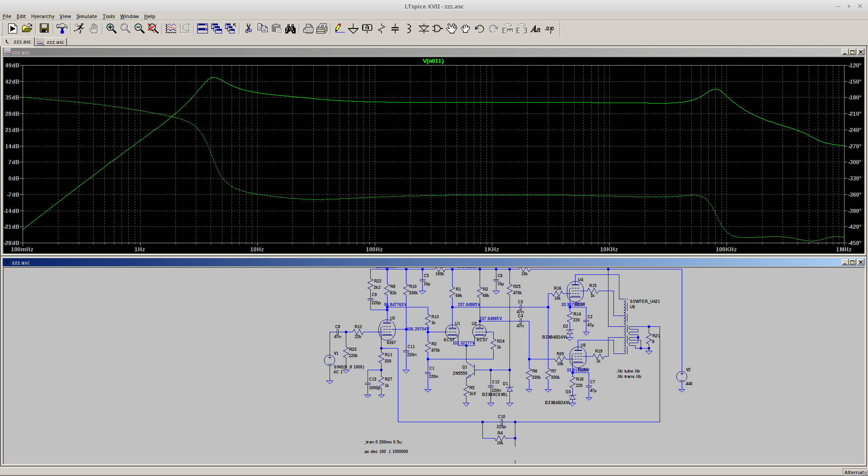Save the schematic with the floppy icon
This screenshot has width=868, height=476.
coord(44,29)
